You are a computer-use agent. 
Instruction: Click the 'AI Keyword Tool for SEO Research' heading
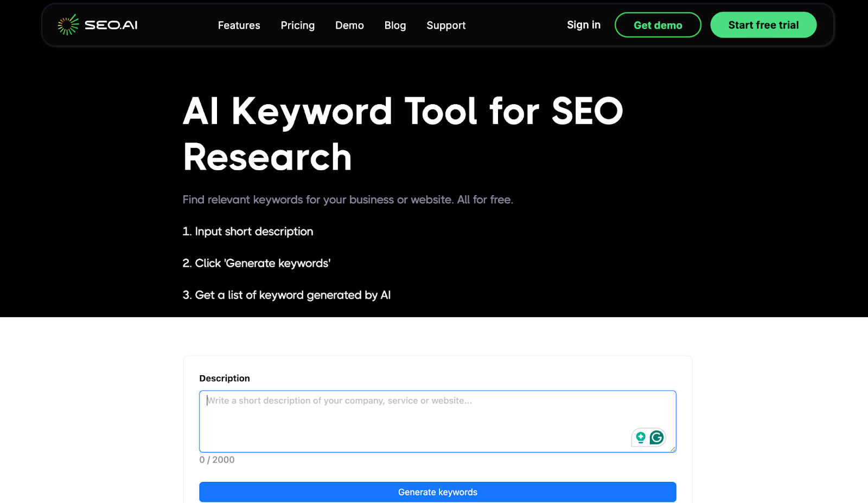tap(403, 134)
